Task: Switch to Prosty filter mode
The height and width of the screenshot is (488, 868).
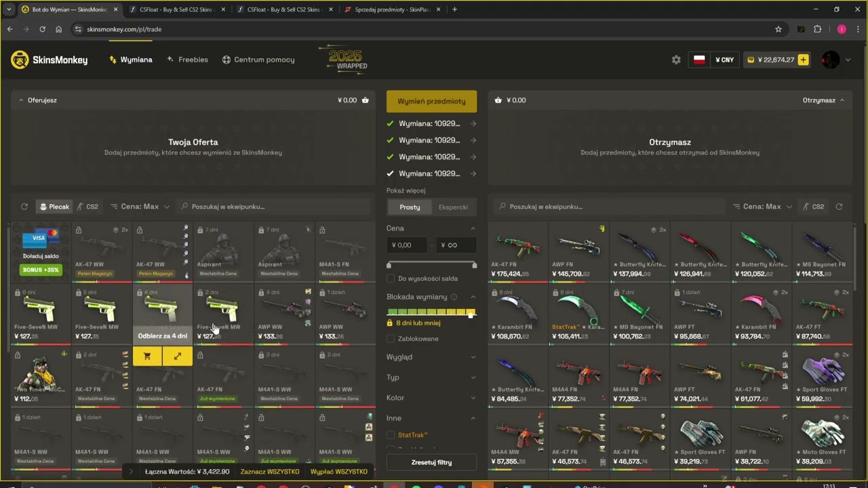Action: 410,207
